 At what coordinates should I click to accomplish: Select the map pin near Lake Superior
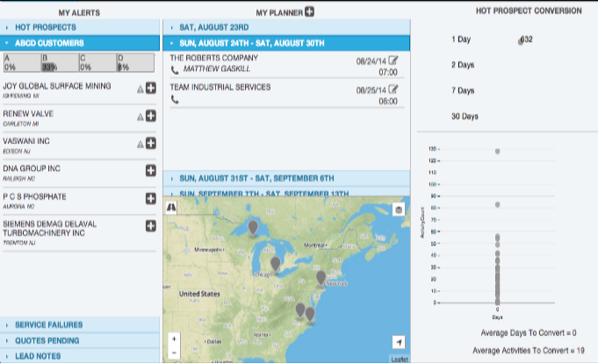pyautogui.click(x=253, y=228)
